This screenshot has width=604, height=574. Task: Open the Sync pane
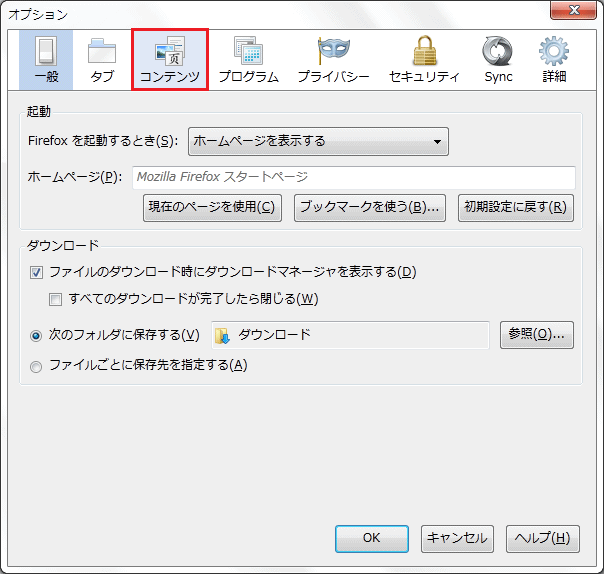[498, 60]
